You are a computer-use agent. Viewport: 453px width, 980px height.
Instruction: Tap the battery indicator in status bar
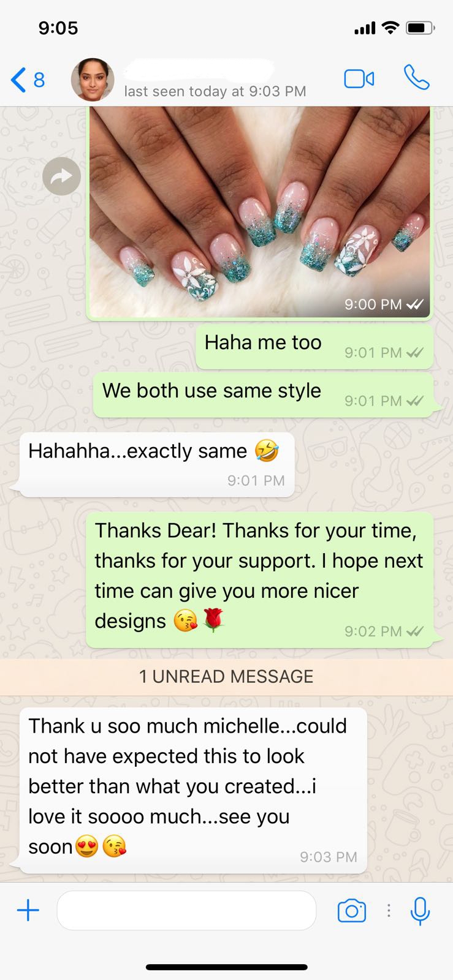(x=421, y=28)
